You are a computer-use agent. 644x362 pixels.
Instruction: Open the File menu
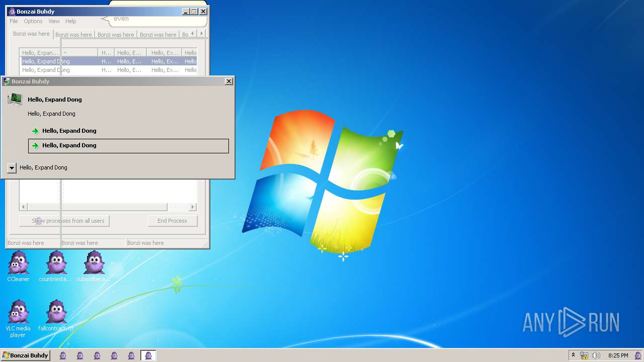coord(14,21)
